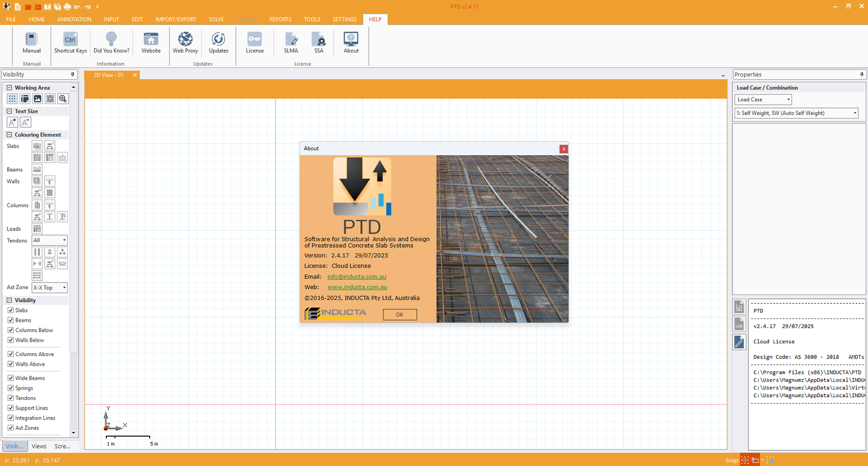
Task: Show the Shortcut Keys list
Action: [71, 42]
